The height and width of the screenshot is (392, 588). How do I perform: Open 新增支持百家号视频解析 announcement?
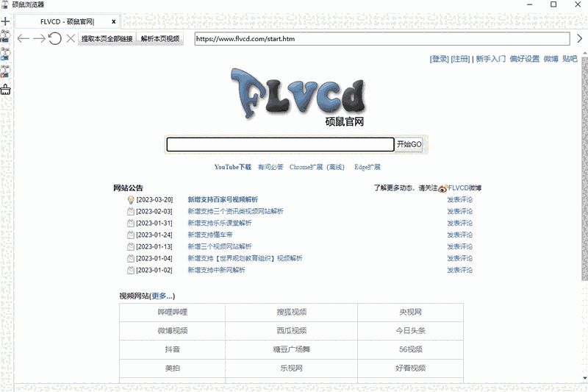coord(223,199)
